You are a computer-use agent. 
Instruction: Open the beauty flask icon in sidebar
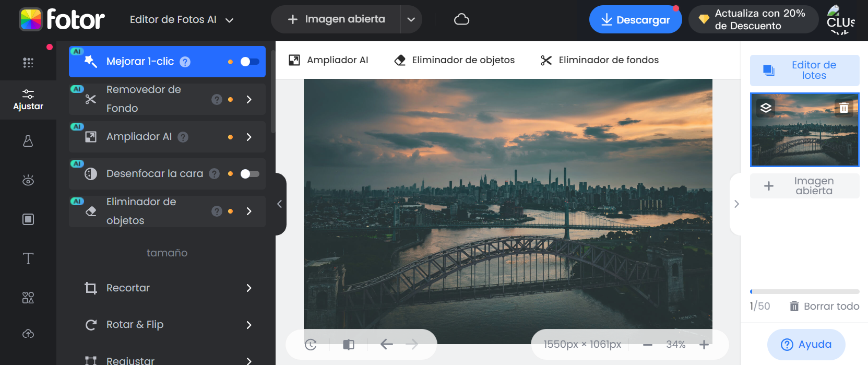pos(28,141)
